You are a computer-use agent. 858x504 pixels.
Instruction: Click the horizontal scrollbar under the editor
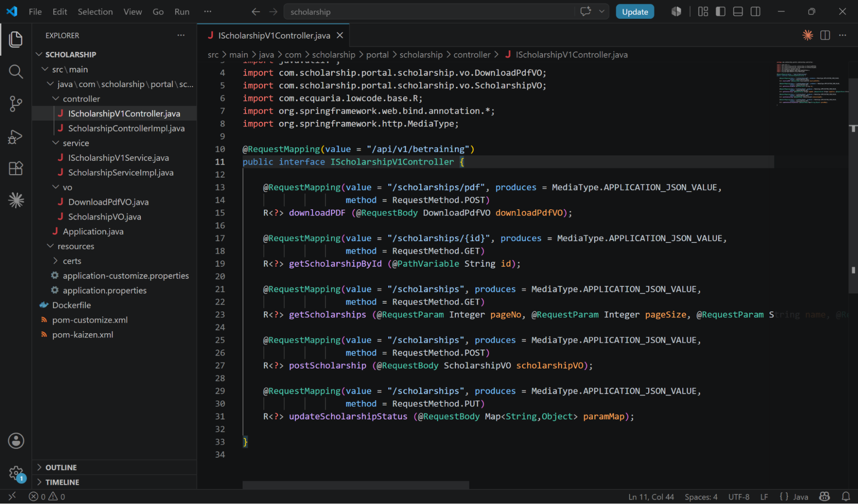point(355,485)
